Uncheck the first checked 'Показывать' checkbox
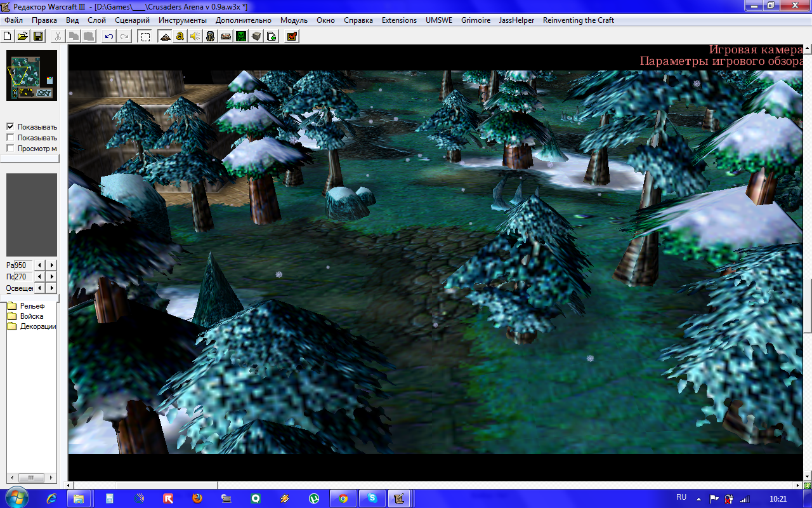This screenshot has width=812, height=508. 10,126
